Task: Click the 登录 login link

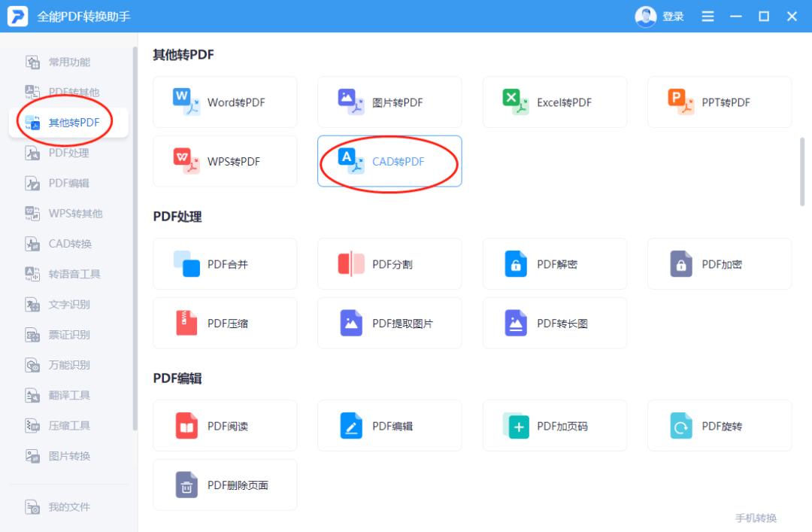Action: tap(673, 17)
